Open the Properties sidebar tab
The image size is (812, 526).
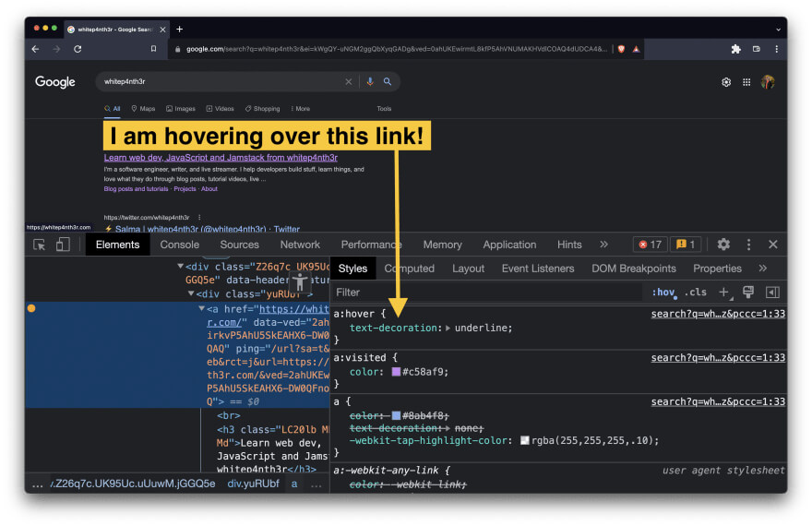pos(717,269)
